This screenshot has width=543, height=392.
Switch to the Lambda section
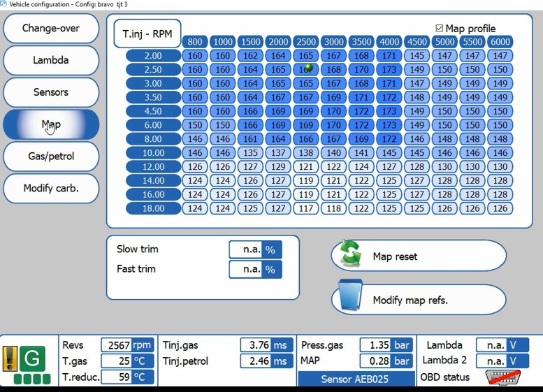(51, 60)
